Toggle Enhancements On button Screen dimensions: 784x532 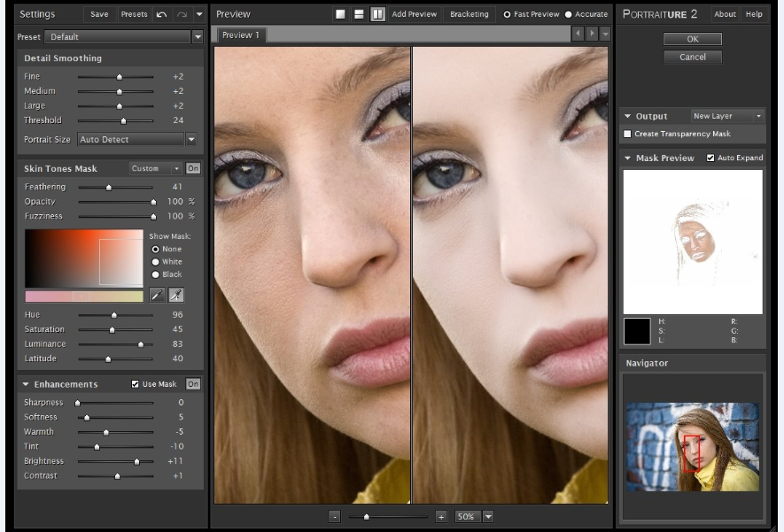coord(193,384)
